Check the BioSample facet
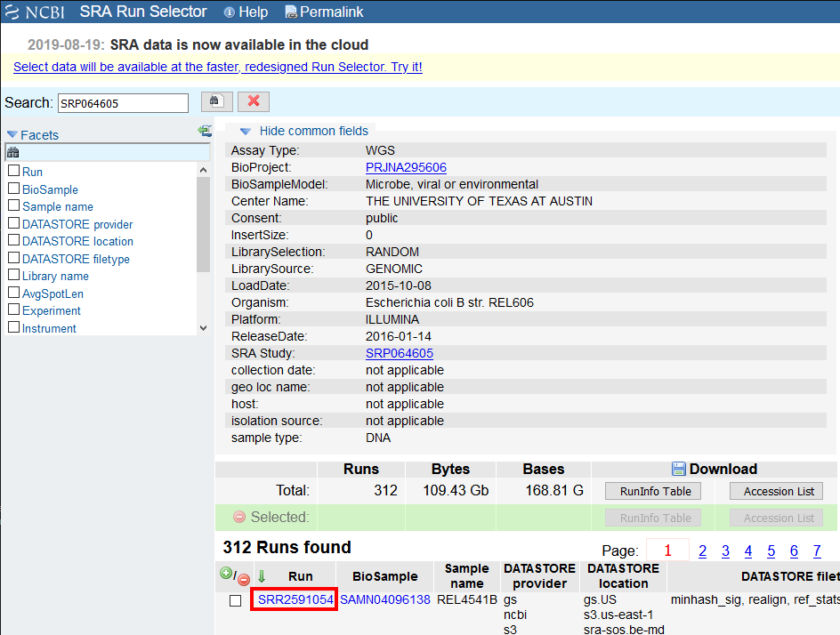840x635 pixels. click(13, 189)
